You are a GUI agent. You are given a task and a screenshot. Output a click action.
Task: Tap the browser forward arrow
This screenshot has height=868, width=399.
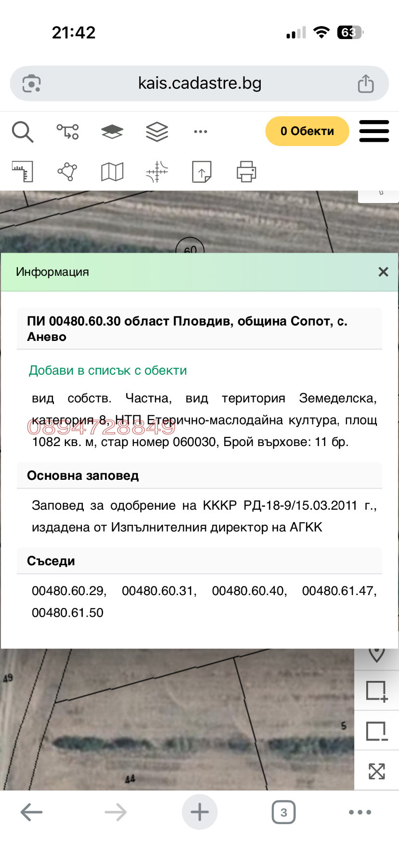[116, 812]
